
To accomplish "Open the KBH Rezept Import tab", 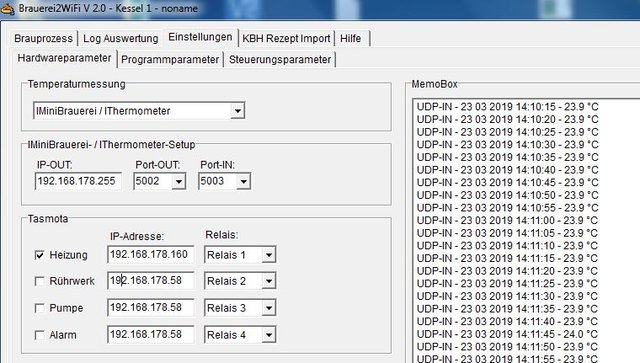I will pos(286,39).
